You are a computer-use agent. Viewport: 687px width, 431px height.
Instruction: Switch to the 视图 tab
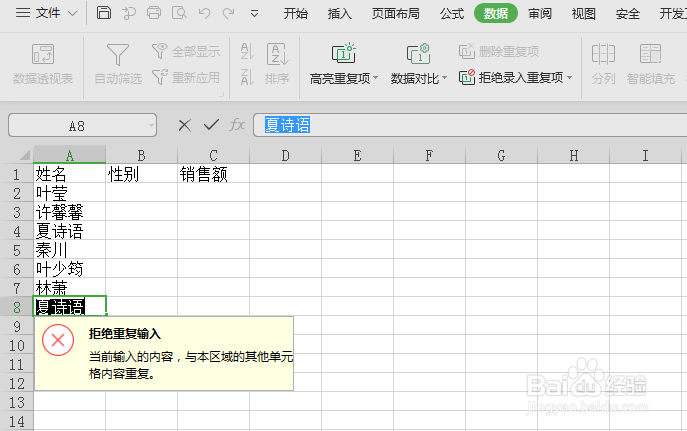pyautogui.click(x=584, y=14)
